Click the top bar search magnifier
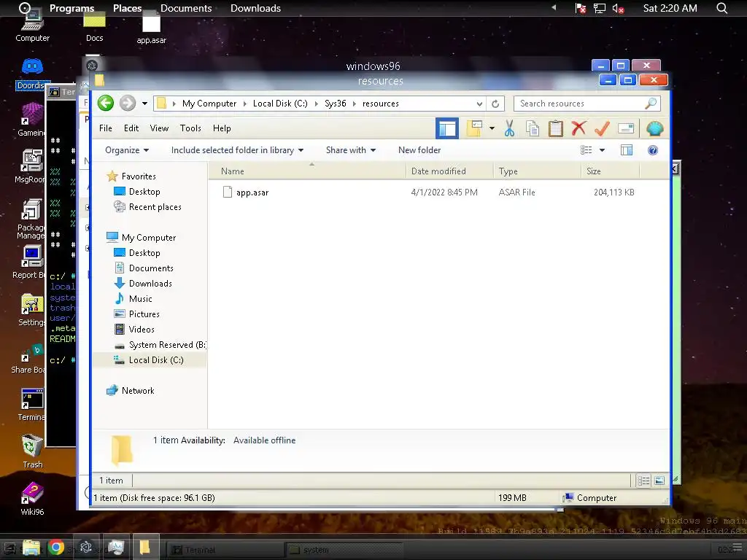The image size is (747, 560). point(722,8)
